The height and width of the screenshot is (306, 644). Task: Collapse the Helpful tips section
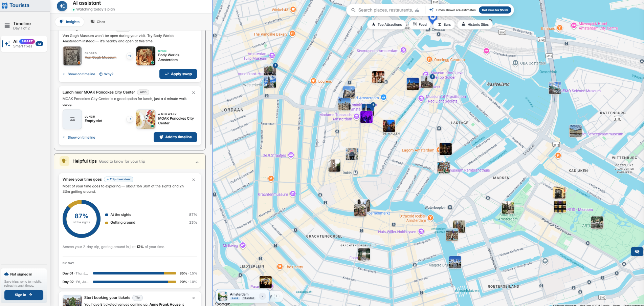[197, 162]
